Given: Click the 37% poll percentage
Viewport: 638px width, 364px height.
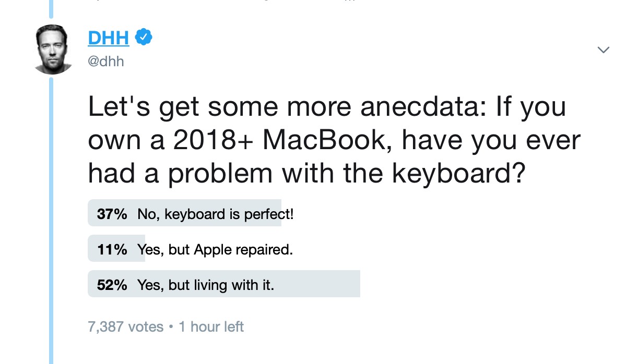Looking at the screenshot, I should [x=112, y=214].
